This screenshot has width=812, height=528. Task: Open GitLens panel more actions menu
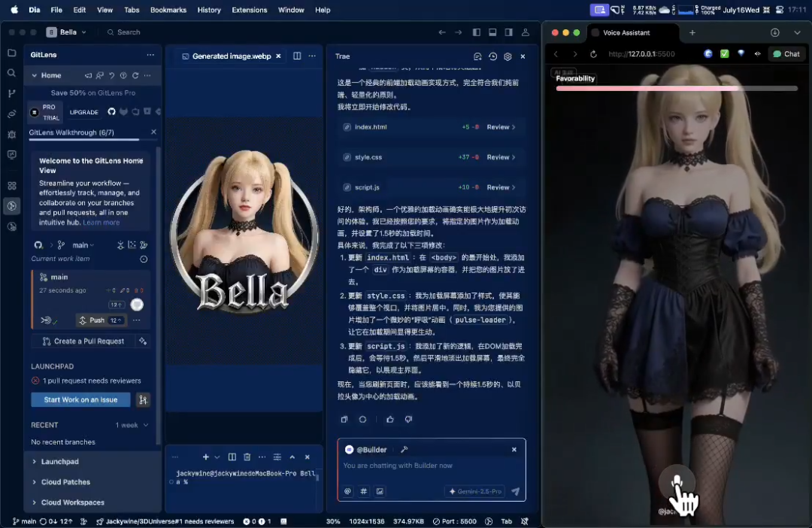coord(150,54)
